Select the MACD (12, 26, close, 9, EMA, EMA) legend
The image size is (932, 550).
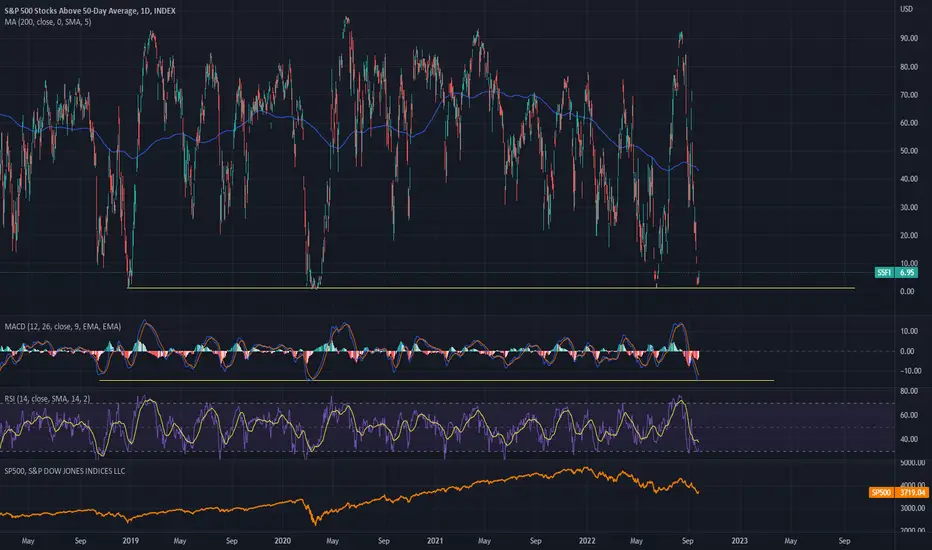pyautogui.click(x=63, y=326)
